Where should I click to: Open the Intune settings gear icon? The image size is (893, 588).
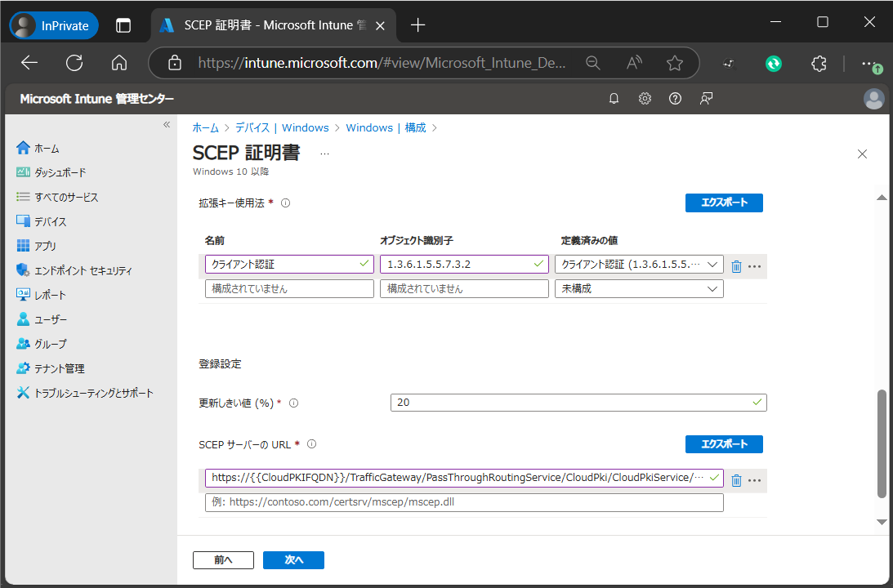(x=645, y=99)
